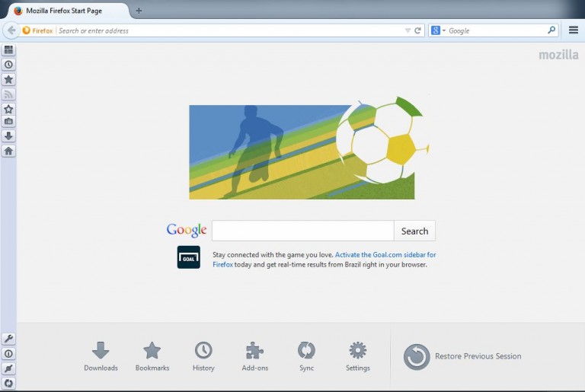Image resolution: width=585 pixels, height=392 pixels.
Task: Open Downloads from start page bottom bar
Action: click(101, 356)
